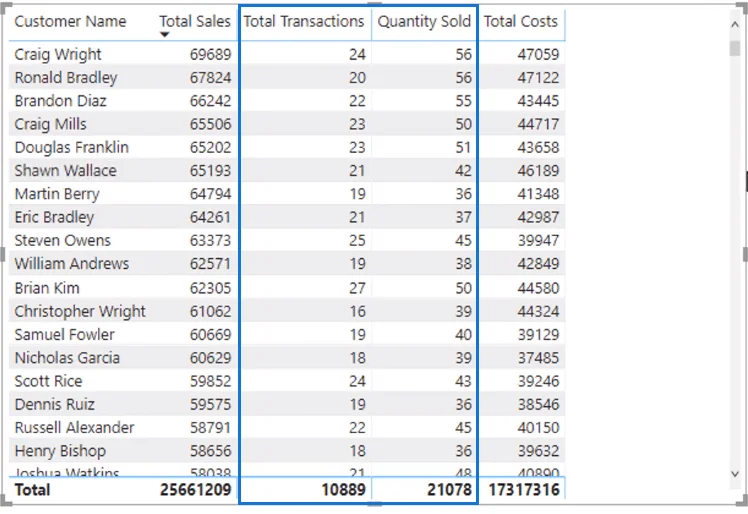Sort by Total Sales column header
The width and height of the screenshot is (748, 514).
(x=195, y=21)
